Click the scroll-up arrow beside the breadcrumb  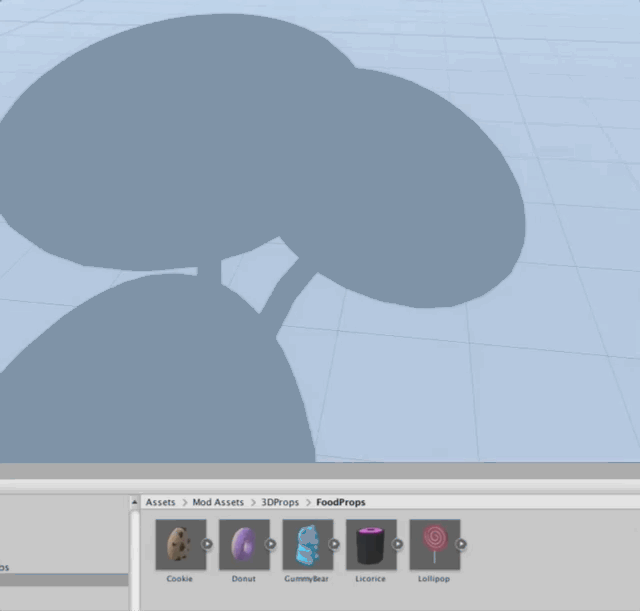[134, 502]
